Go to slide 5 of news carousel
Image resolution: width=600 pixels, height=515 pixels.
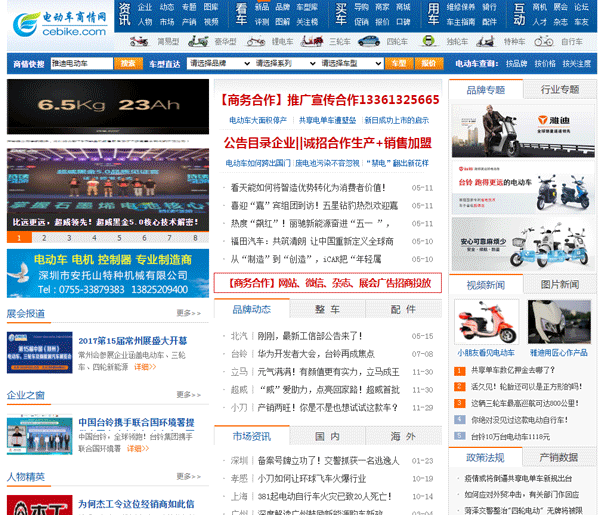pyautogui.click(x=119, y=238)
